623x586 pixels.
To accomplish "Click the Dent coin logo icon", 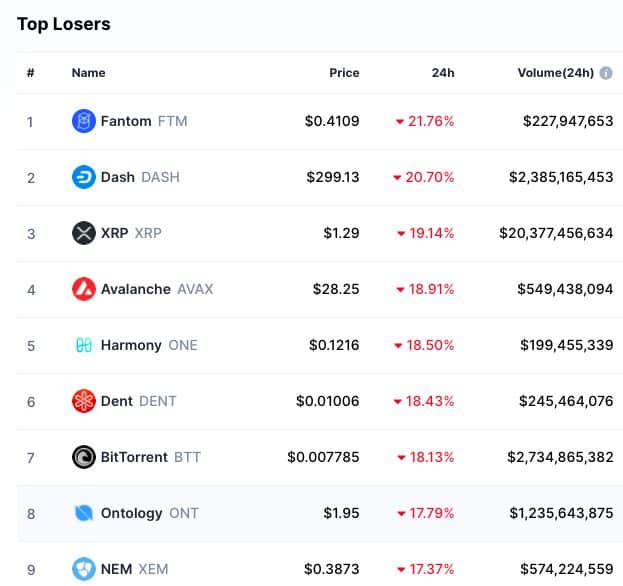I will pos(84,401).
